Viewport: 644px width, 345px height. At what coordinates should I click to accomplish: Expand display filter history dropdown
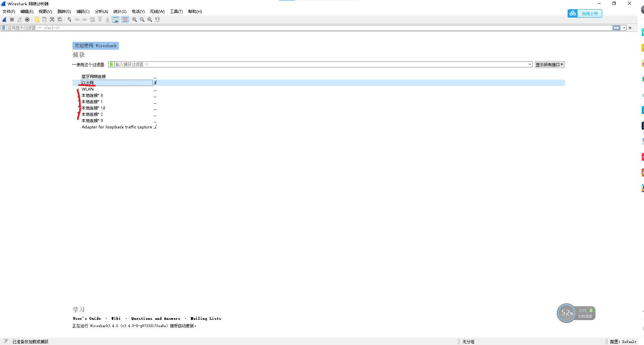(x=624, y=28)
